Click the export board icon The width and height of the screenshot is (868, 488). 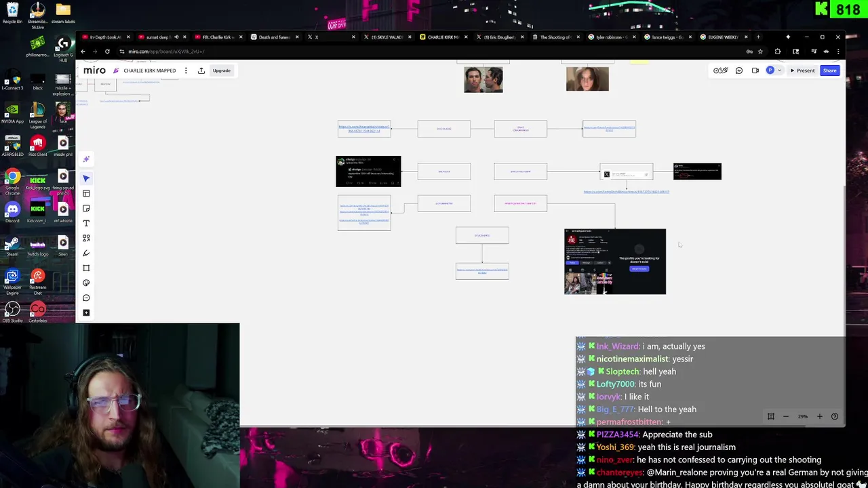coord(201,70)
